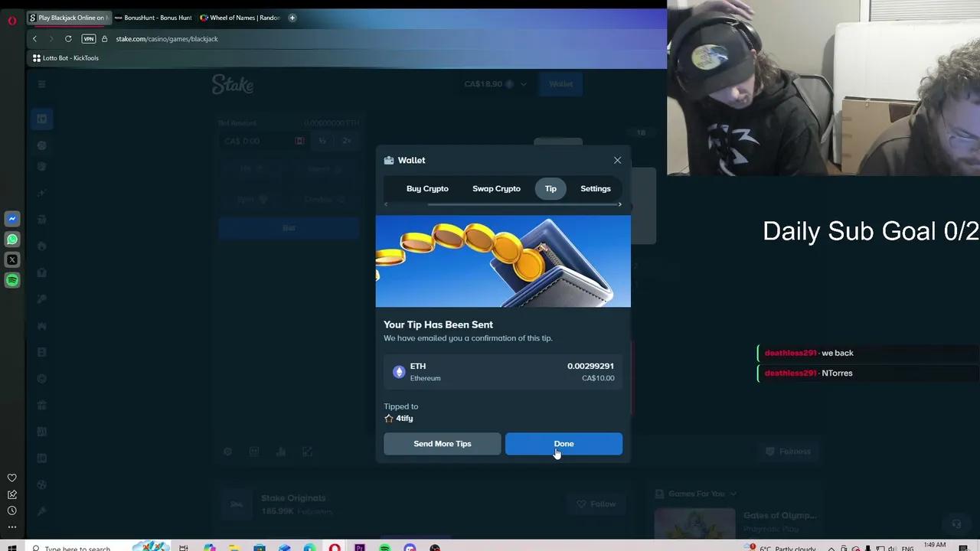Switch to Wheel of Names browser tab
The height and width of the screenshot is (551, 980).
pos(240,18)
